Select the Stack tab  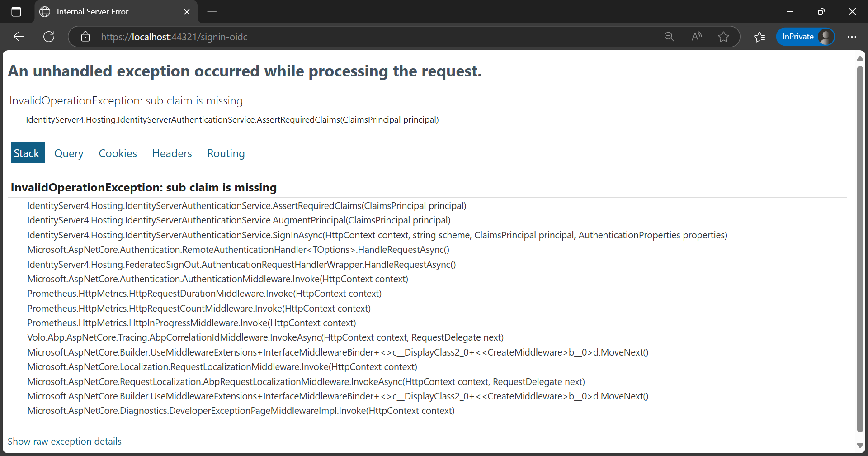(27, 153)
